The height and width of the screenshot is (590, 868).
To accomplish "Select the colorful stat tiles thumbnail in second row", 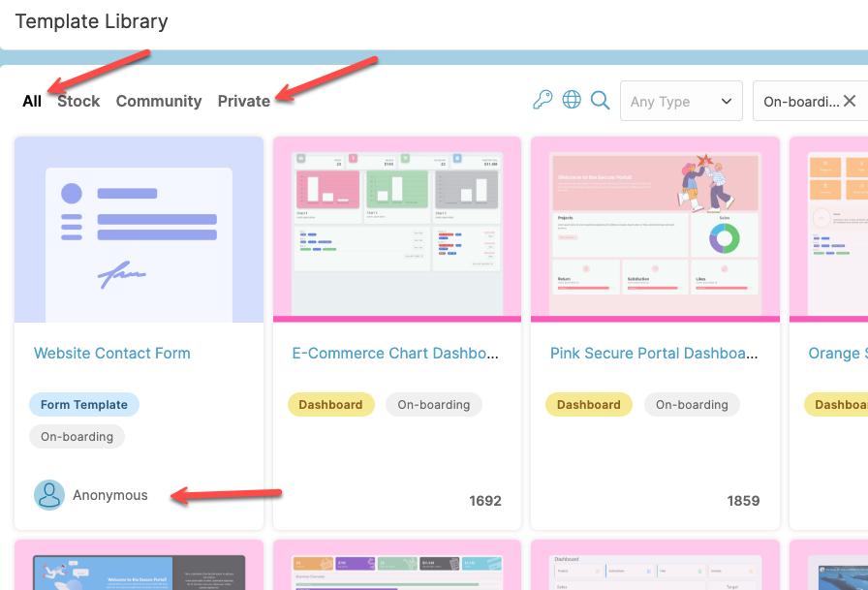I will pos(397,565).
